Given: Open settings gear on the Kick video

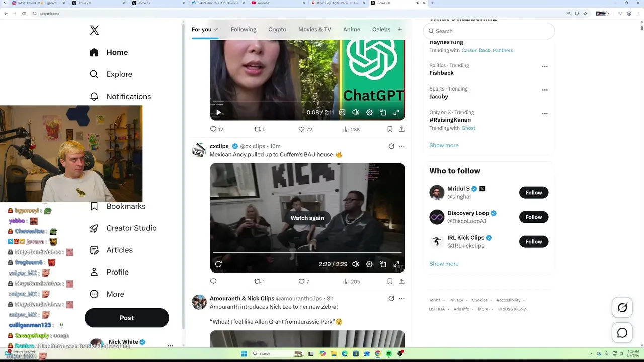Looking at the screenshot, I should point(369,264).
